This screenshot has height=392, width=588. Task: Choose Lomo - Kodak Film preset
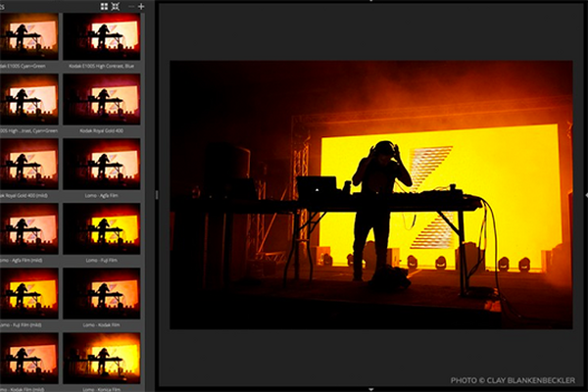point(102,293)
